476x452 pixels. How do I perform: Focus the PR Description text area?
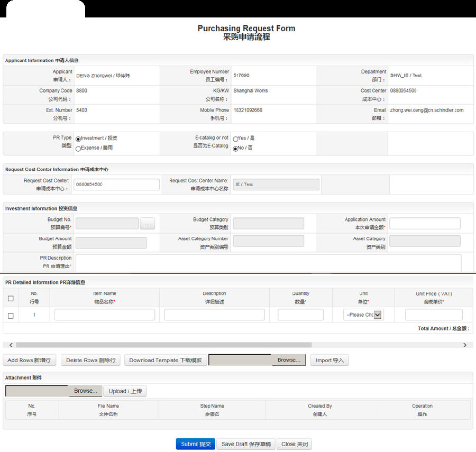[x=268, y=263]
